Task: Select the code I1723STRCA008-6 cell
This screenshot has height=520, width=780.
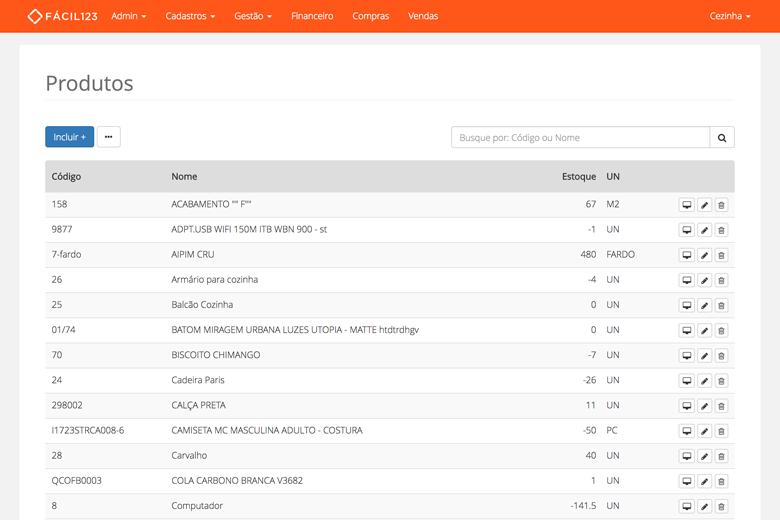Action: coord(88,430)
